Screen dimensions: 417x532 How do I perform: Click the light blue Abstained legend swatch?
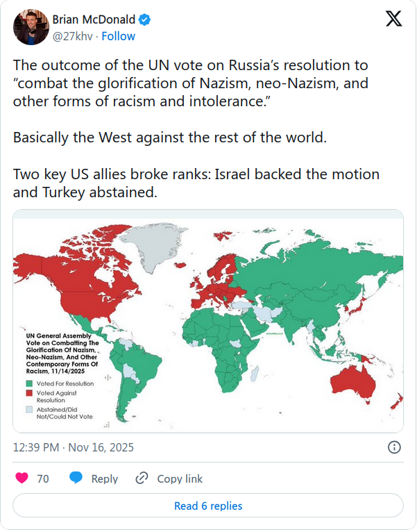[28, 410]
